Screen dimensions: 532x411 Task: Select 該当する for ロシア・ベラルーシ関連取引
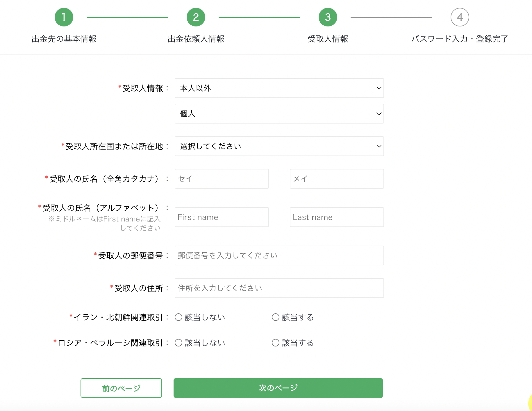(276, 343)
